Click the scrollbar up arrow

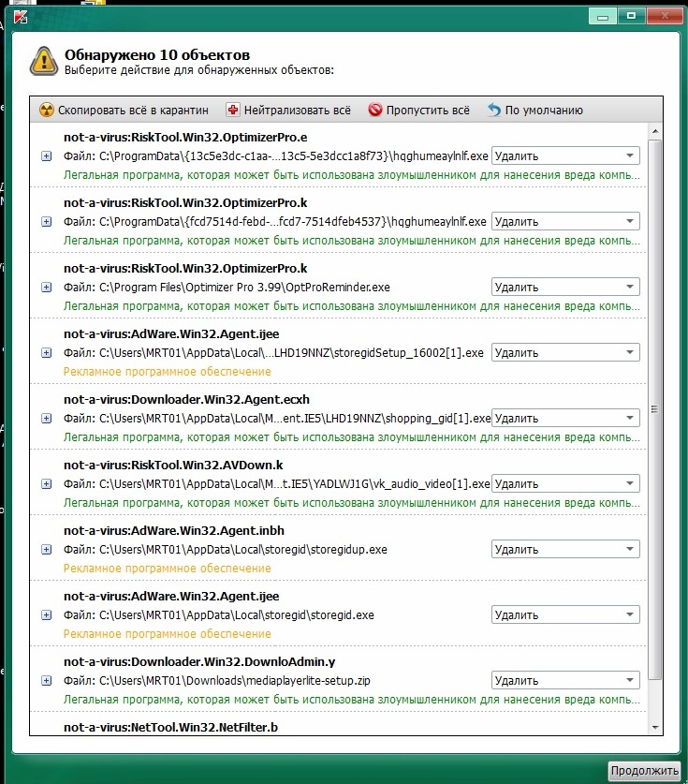point(655,131)
